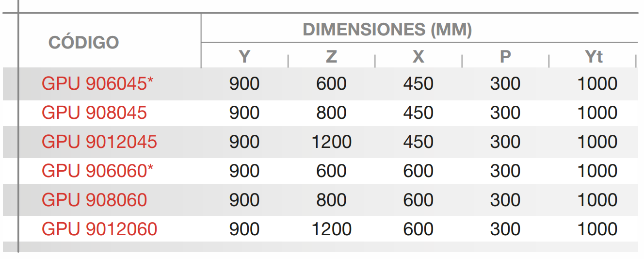Select product code GPU 9012045
Screen dimensions: 644x259
click(x=99, y=142)
